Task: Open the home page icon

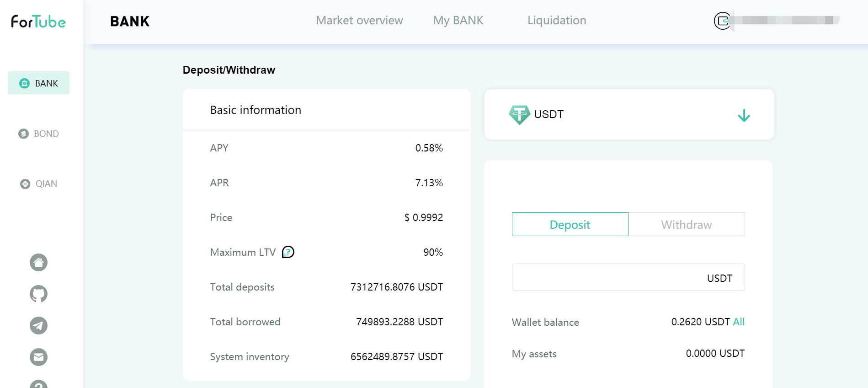Action: 38,262
